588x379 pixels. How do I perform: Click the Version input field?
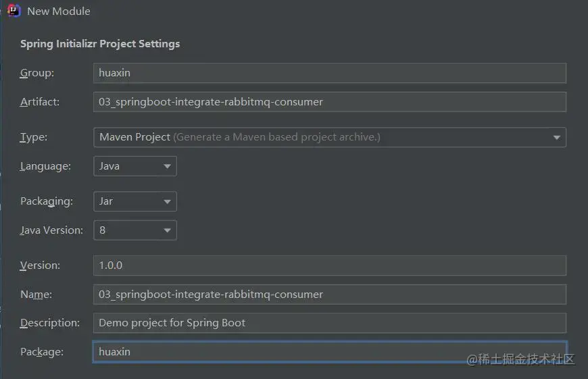click(329, 266)
